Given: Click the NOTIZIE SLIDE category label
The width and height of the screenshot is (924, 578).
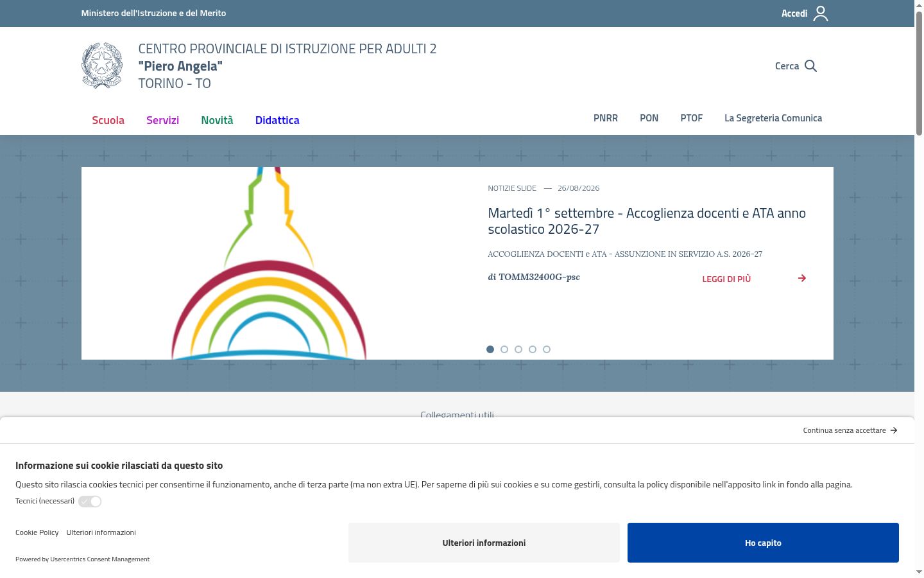Looking at the screenshot, I should tap(512, 188).
